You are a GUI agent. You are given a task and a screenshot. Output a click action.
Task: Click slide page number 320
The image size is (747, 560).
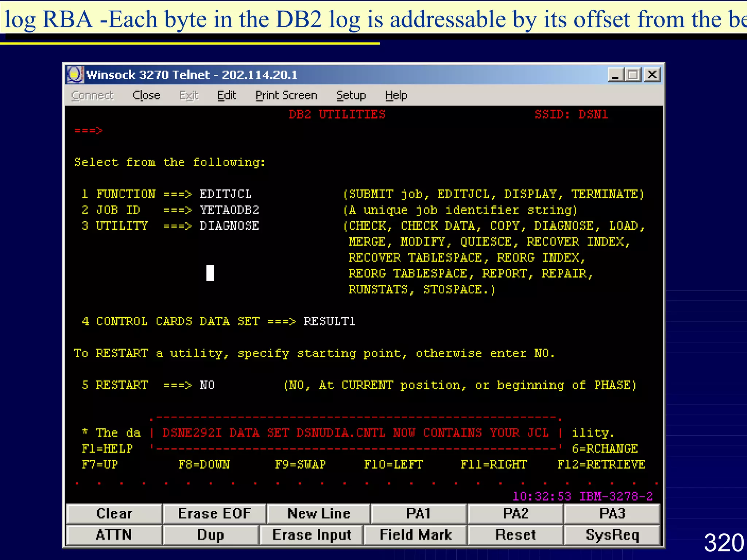(724, 543)
